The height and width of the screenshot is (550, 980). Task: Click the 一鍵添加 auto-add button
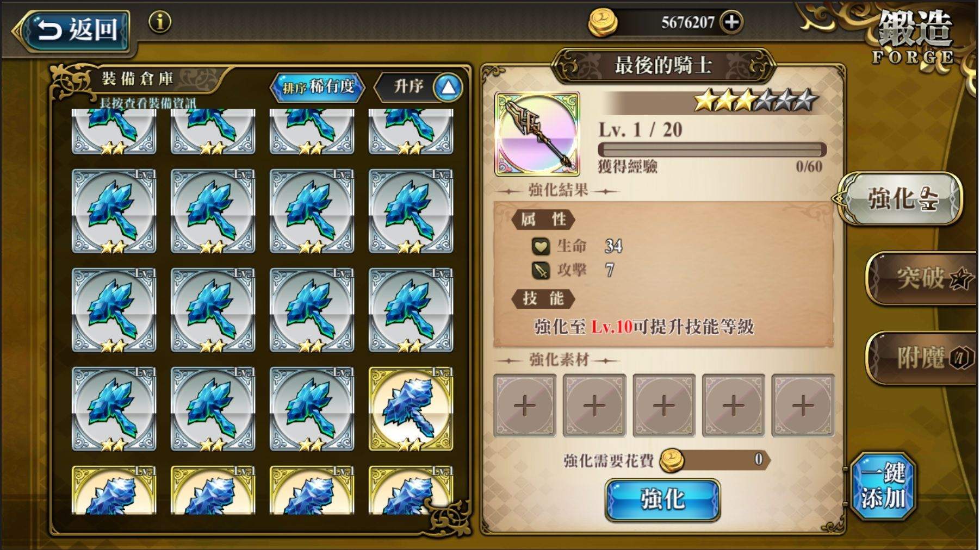(x=883, y=485)
